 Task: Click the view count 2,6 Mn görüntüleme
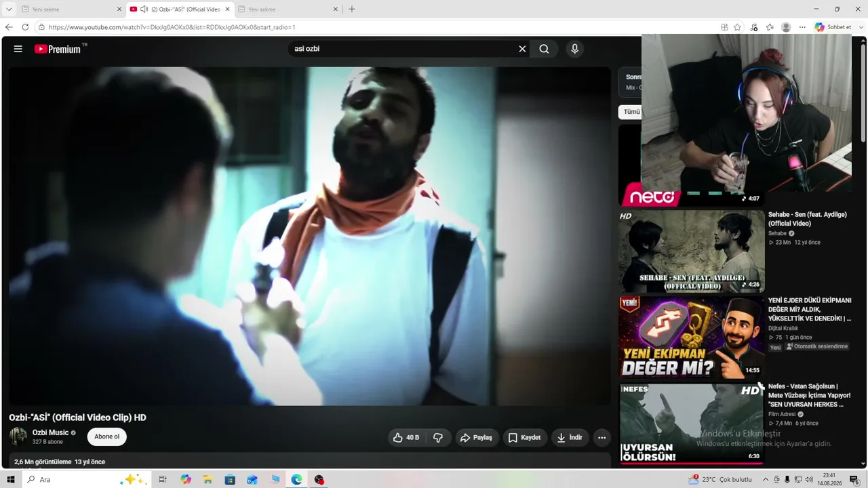coord(43,462)
